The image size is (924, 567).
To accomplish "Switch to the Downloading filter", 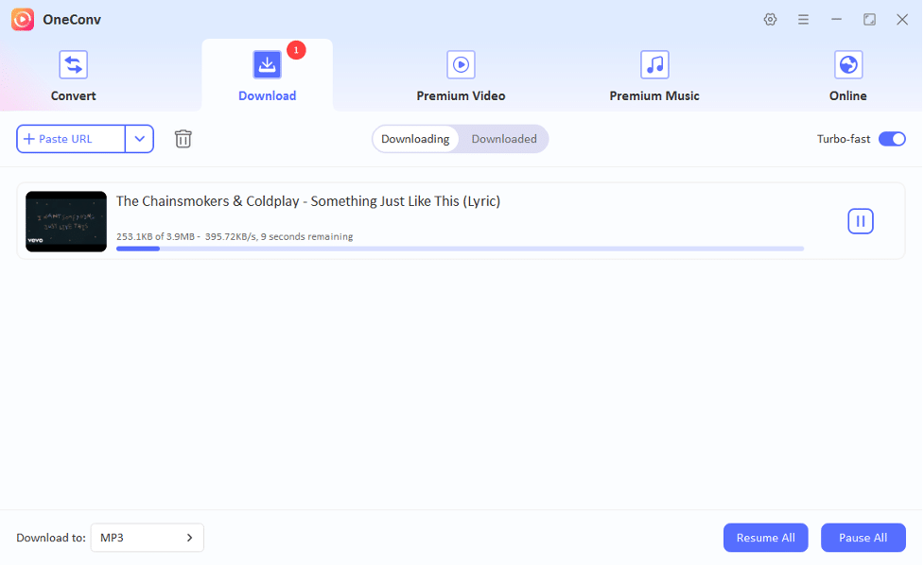I will click(416, 138).
